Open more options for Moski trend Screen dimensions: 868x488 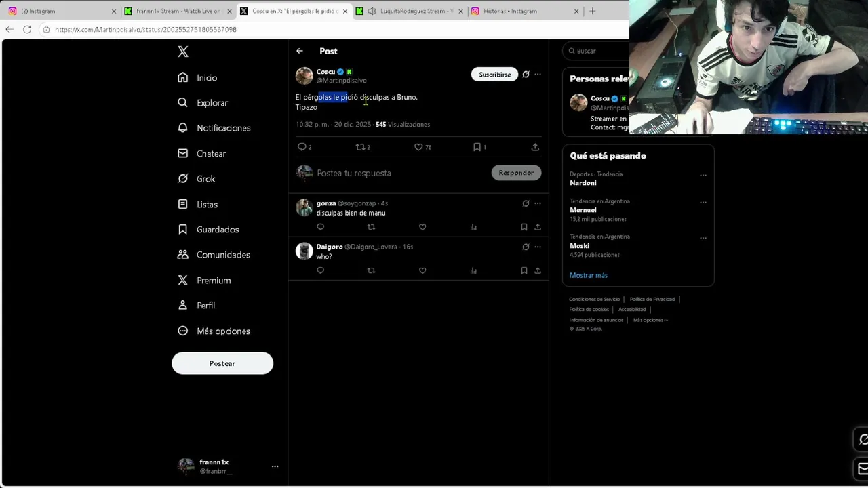click(x=703, y=238)
